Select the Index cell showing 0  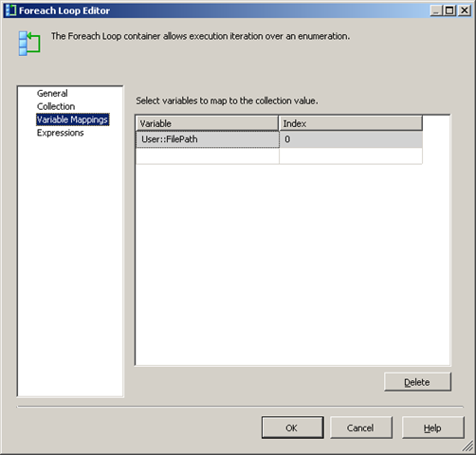coord(351,139)
